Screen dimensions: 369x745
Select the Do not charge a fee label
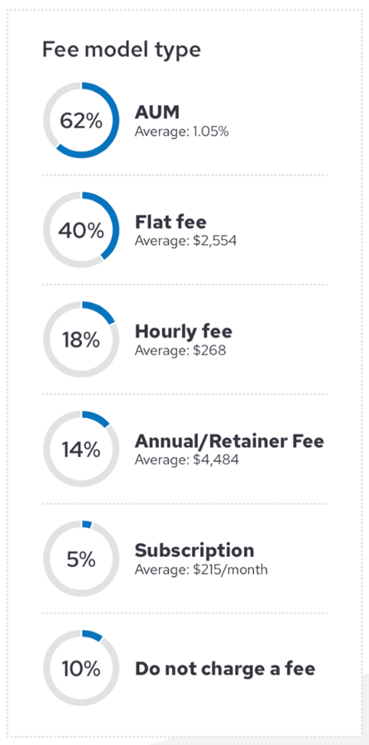coord(225,669)
